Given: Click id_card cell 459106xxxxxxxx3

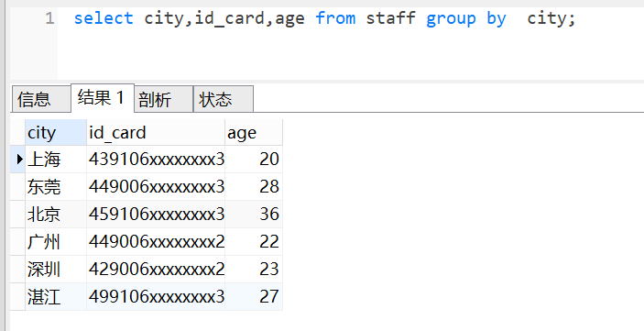Looking at the screenshot, I should (156, 215).
